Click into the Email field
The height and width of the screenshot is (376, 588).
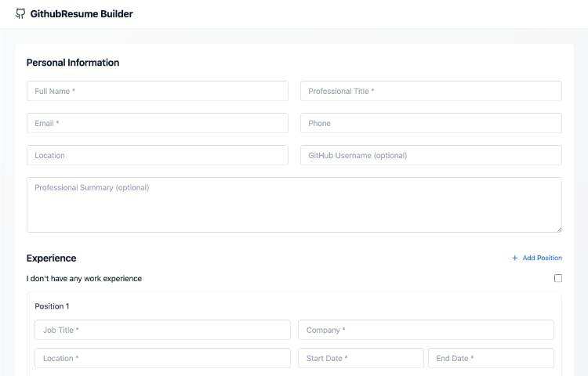(x=158, y=123)
